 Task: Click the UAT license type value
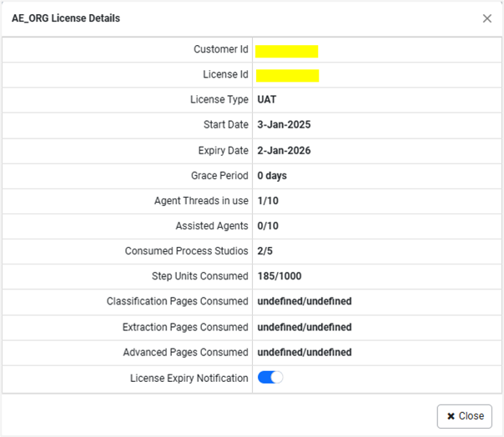267,100
